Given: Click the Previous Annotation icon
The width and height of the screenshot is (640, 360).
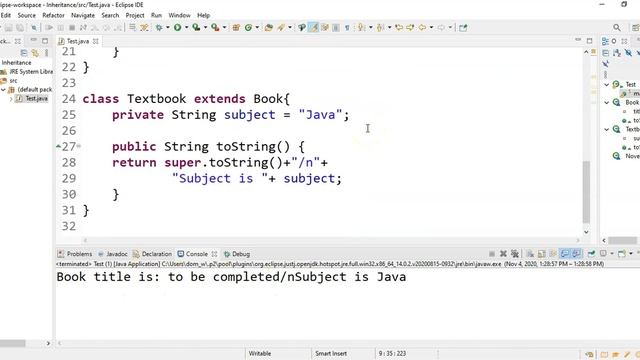Looking at the screenshot, I should click(x=380, y=27).
